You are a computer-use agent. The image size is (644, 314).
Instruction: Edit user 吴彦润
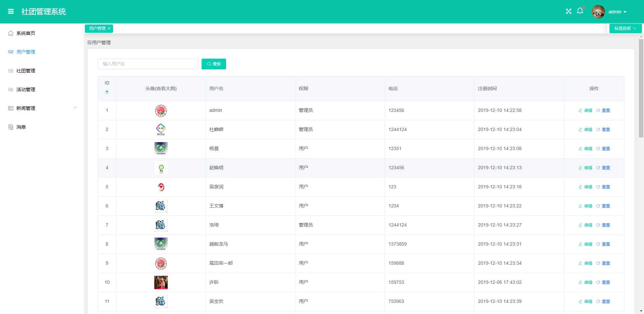point(585,187)
